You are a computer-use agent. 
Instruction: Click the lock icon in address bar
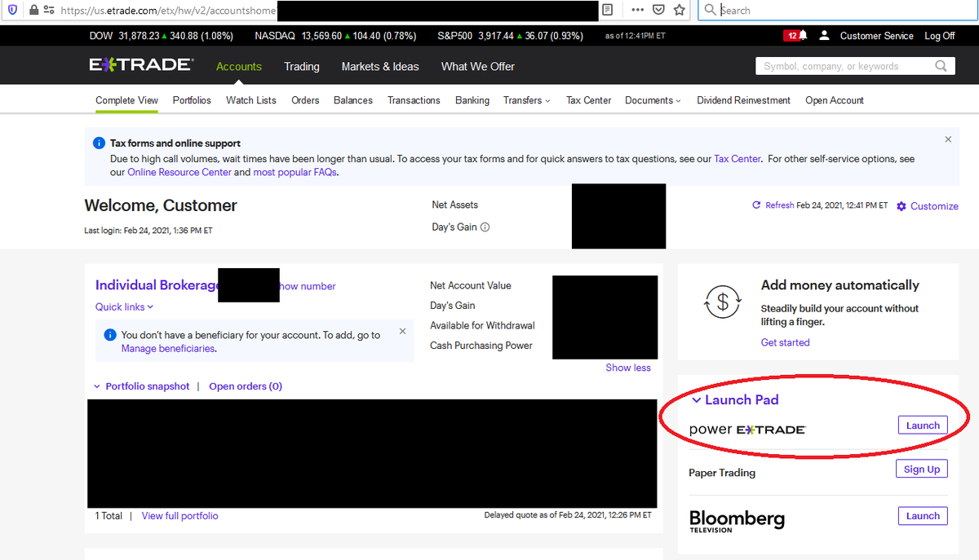tap(33, 10)
